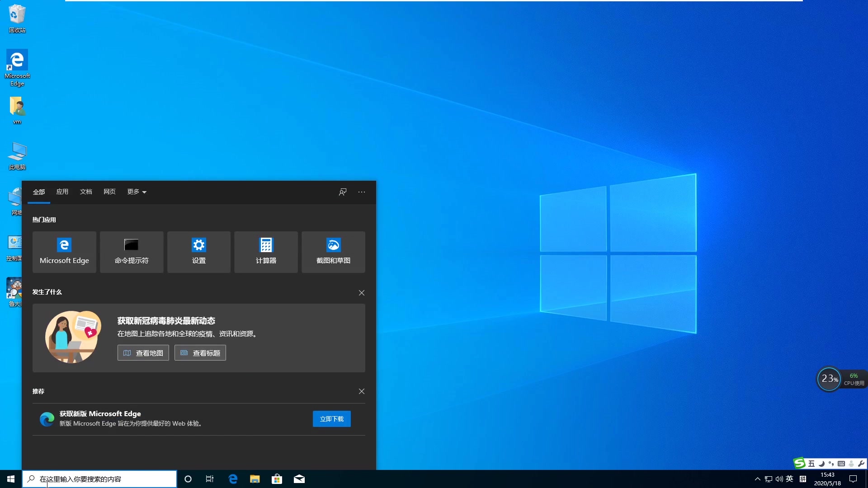Click the new Microsoft Edge logo in recommendation
This screenshot has height=488, width=868.
pos(47,419)
